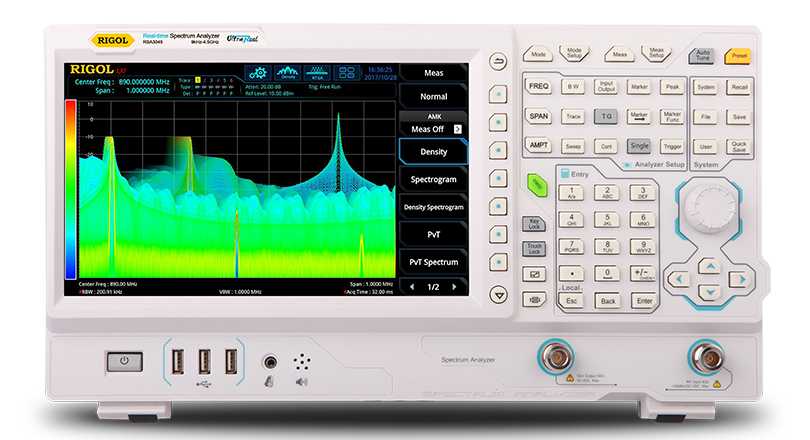
Task: Go to next softkey menu page arrow
Action: pos(458,287)
